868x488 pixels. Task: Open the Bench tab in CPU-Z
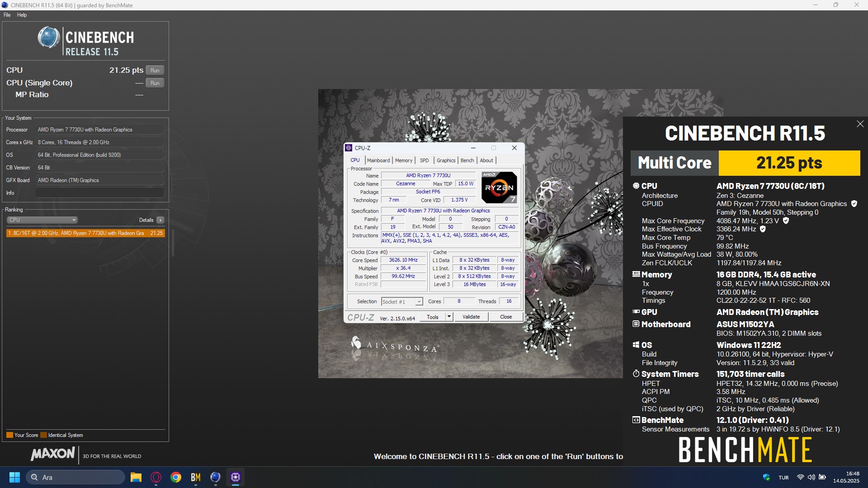(467, 160)
